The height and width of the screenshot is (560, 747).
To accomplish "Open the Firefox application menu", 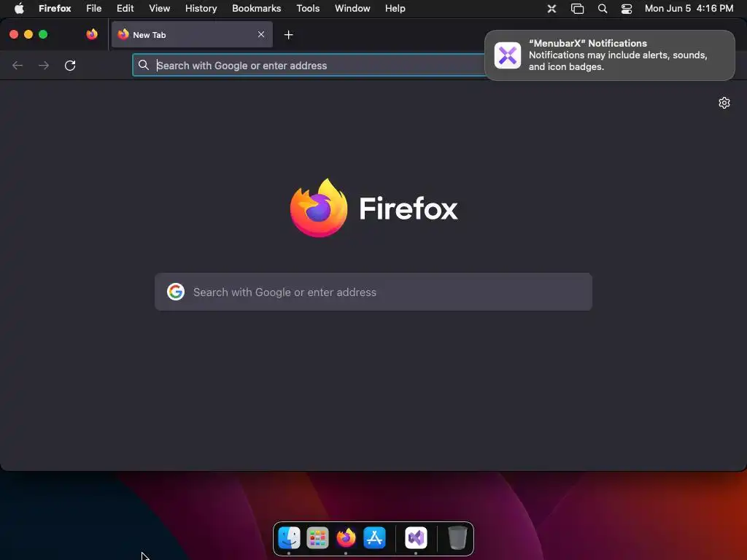I will (55, 8).
